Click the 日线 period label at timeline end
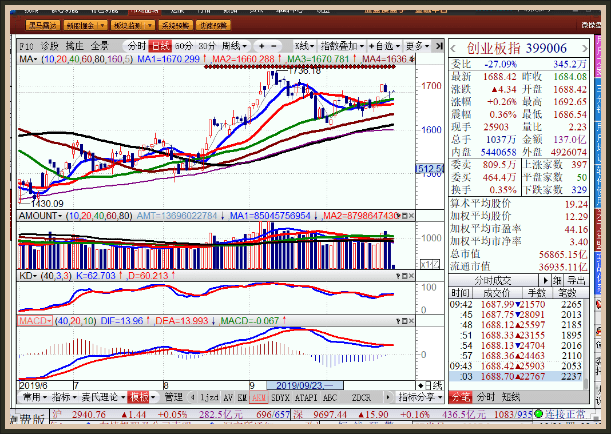The image size is (611, 434). tap(430, 386)
